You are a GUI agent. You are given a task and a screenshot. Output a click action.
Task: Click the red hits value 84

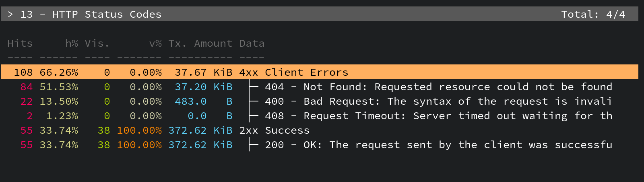click(27, 87)
